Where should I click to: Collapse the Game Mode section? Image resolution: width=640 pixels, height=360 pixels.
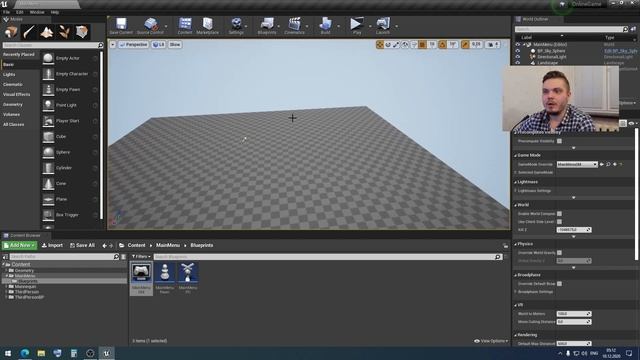pyautogui.click(x=516, y=156)
